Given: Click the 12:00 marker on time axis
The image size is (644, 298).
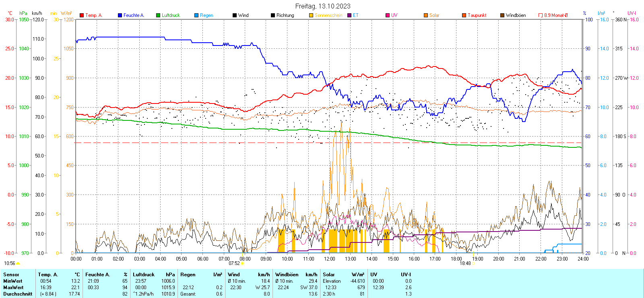Looking at the screenshot, I should click(x=330, y=259).
